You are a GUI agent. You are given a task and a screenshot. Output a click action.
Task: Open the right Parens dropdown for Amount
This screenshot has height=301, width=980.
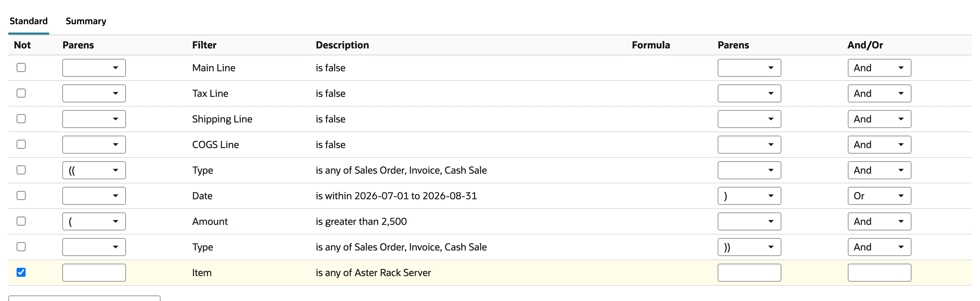click(x=749, y=221)
